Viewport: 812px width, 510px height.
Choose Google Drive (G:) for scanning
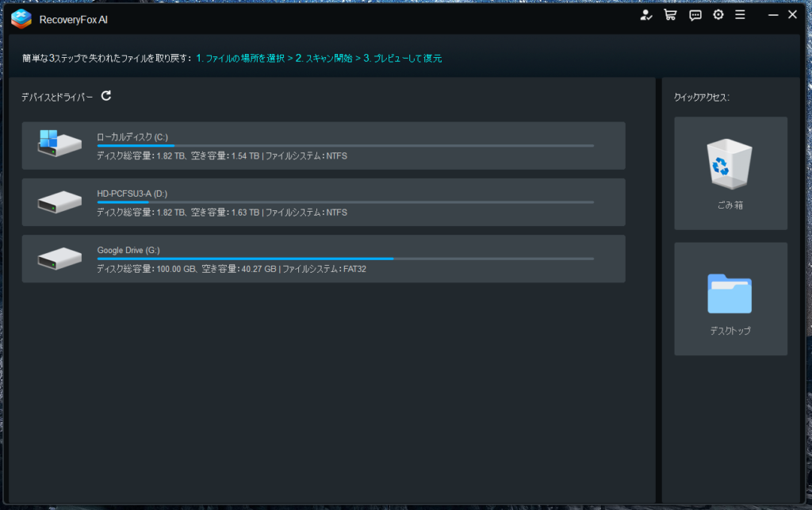click(x=128, y=250)
